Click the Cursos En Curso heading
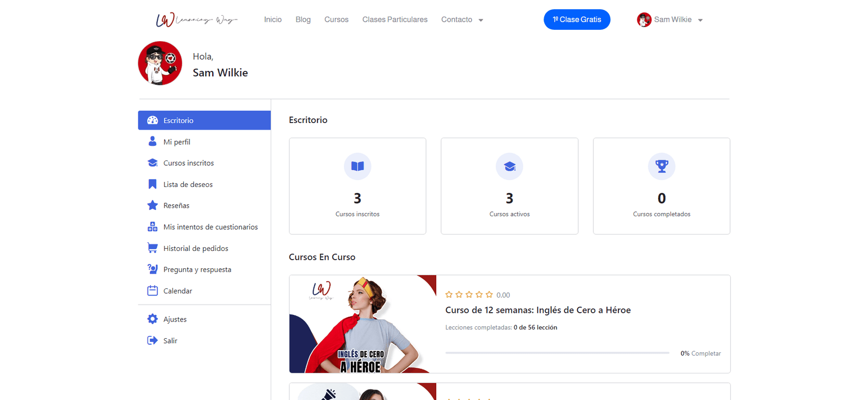This screenshot has width=868, height=400. click(x=322, y=257)
